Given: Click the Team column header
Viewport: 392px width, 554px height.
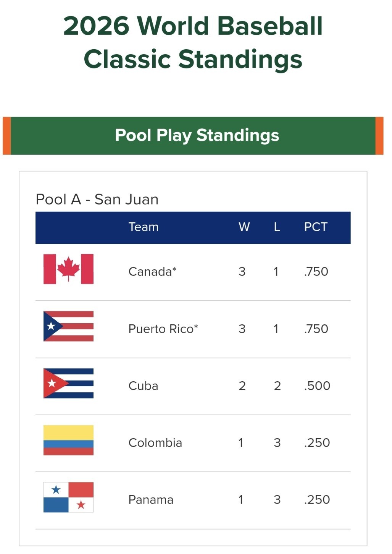Looking at the screenshot, I should (x=143, y=227).
